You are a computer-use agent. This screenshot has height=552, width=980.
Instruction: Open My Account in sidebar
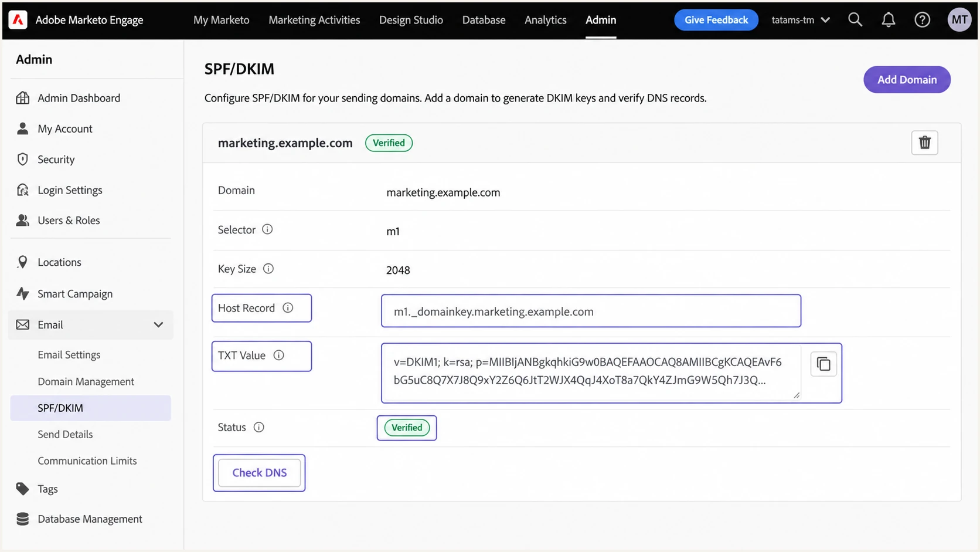(x=65, y=128)
